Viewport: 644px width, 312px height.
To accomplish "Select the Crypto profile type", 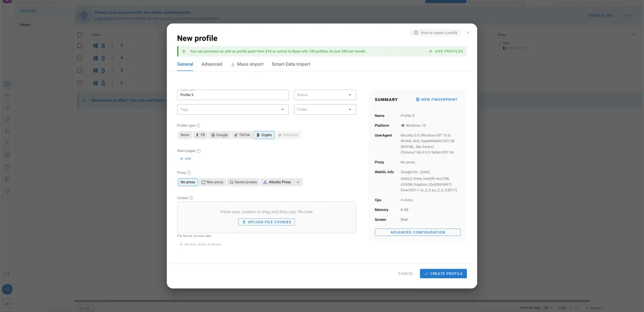I will (x=264, y=135).
